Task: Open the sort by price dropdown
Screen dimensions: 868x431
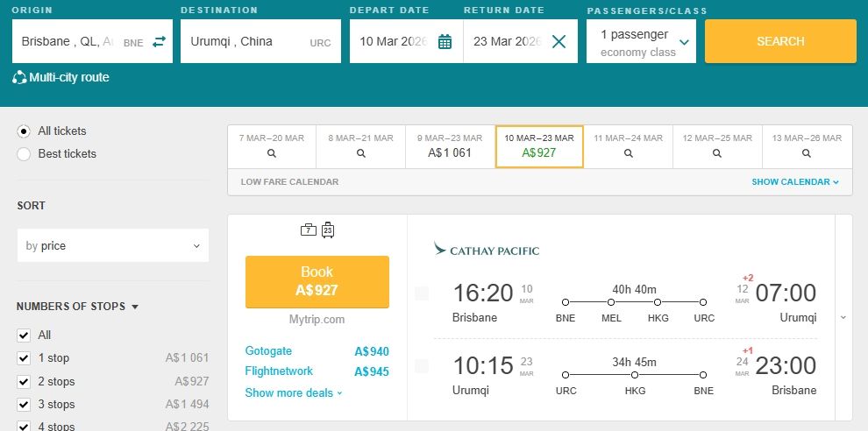Action: coord(113,246)
